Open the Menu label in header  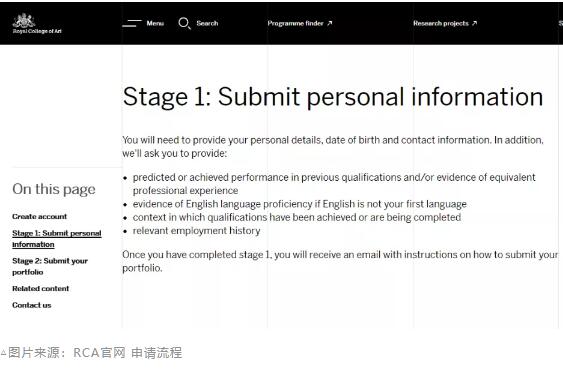pyautogui.click(x=155, y=23)
